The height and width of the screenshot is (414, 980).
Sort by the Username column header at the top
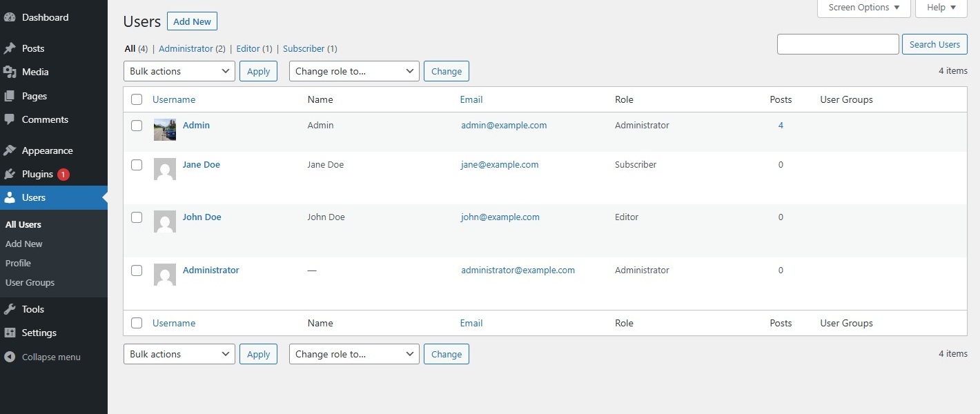174,99
